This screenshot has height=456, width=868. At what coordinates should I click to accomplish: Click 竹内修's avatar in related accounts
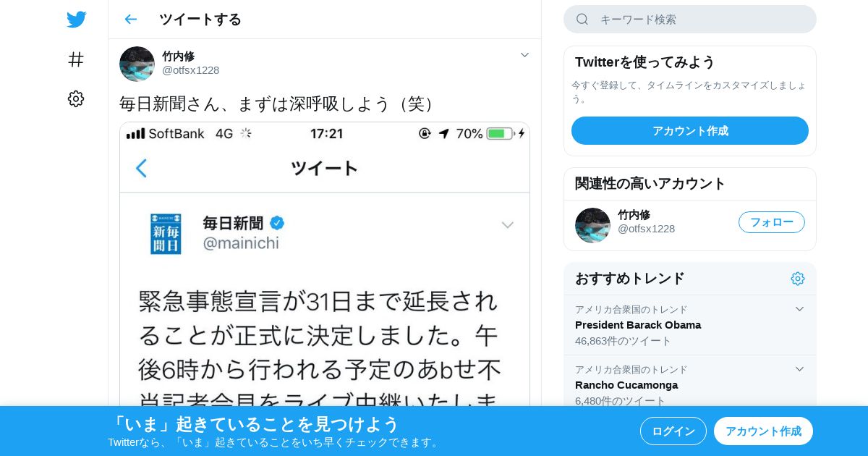point(592,225)
